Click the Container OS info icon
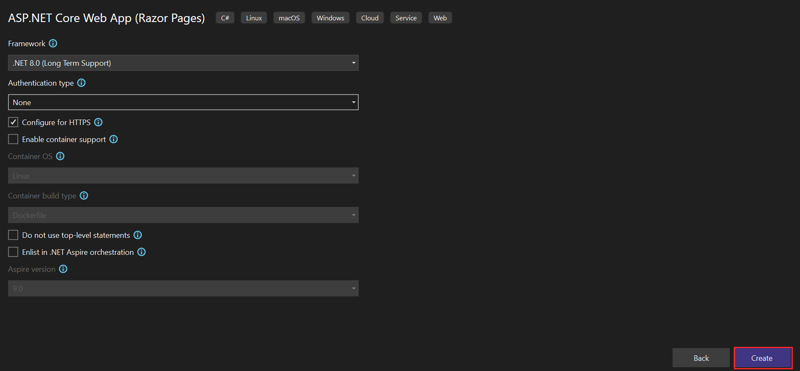This screenshot has width=800, height=371. click(x=60, y=156)
